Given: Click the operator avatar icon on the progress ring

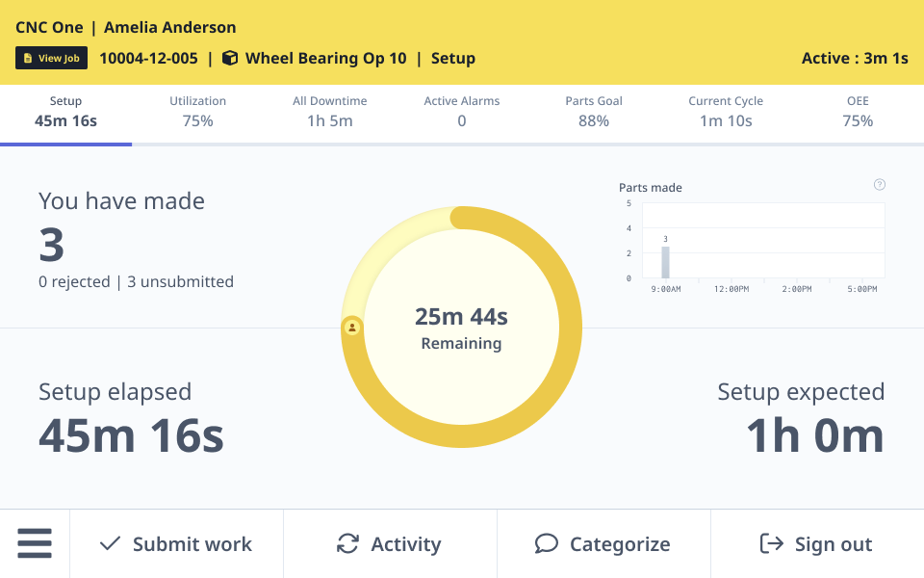Looking at the screenshot, I should [x=352, y=328].
